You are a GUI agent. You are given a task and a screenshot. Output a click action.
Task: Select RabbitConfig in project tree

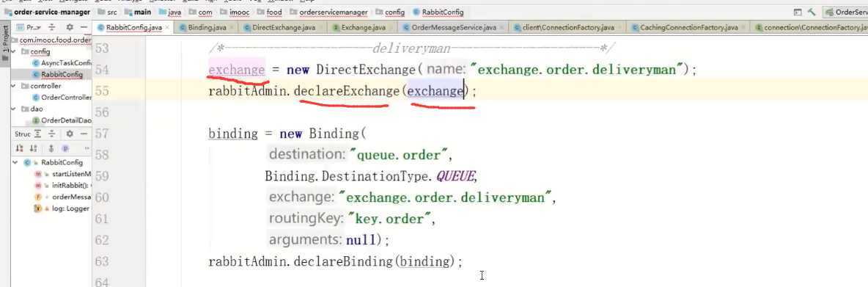coord(57,74)
